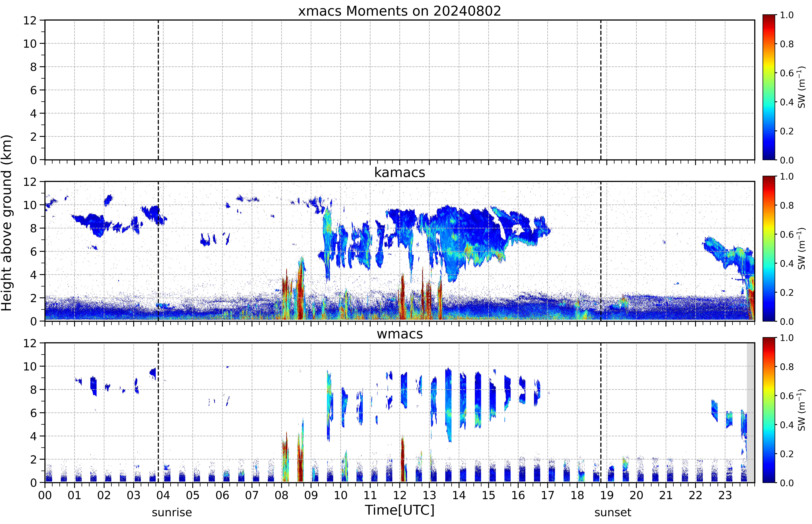This screenshot has width=812, height=524.
Task: Click the sunset dashed line in xmacs panel
Action: (x=601, y=90)
